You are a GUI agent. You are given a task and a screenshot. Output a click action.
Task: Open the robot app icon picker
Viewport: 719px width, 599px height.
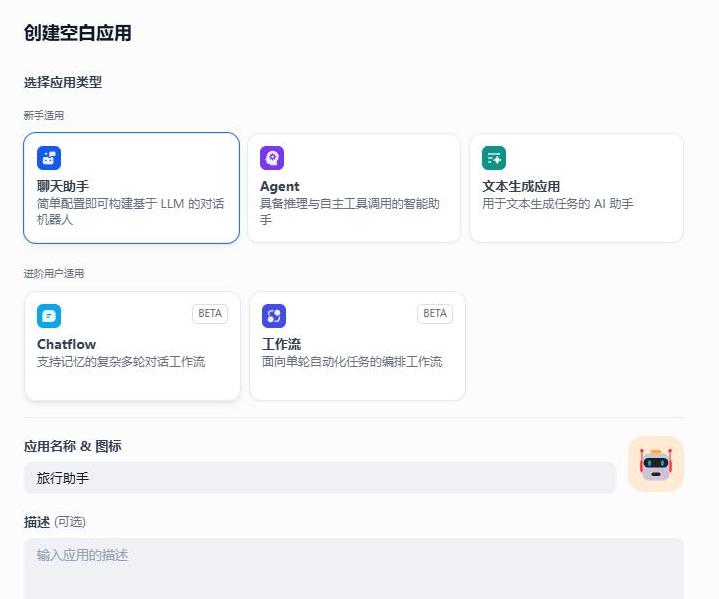[x=656, y=464]
